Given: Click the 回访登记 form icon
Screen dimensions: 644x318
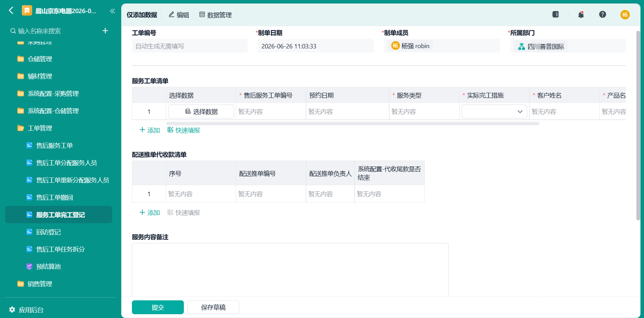Looking at the screenshot, I should (29, 232).
